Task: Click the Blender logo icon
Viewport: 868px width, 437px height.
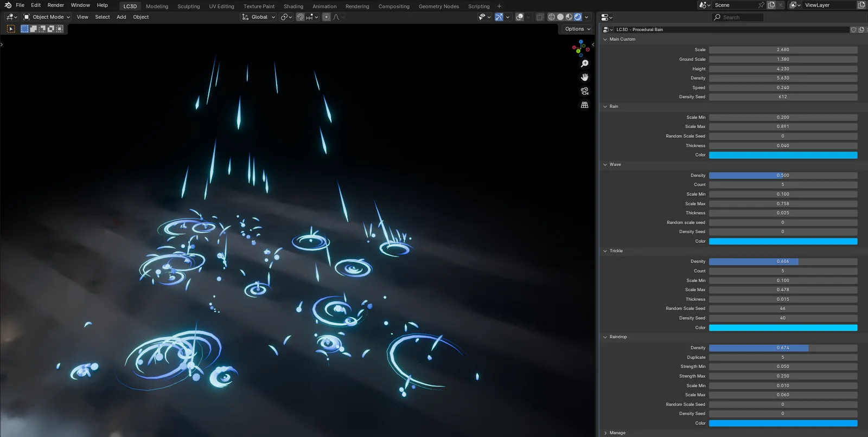Action: [x=8, y=5]
